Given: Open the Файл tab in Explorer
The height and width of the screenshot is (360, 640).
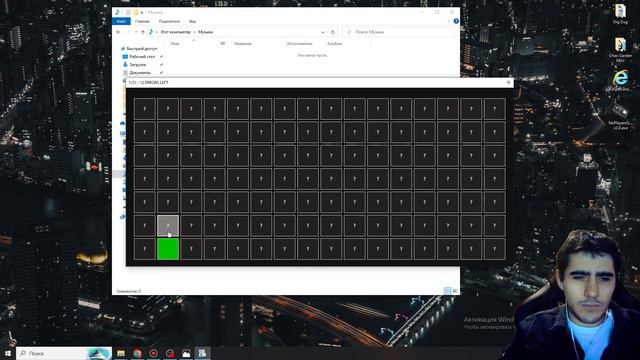Looking at the screenshot, I should [x=121, y=21].
